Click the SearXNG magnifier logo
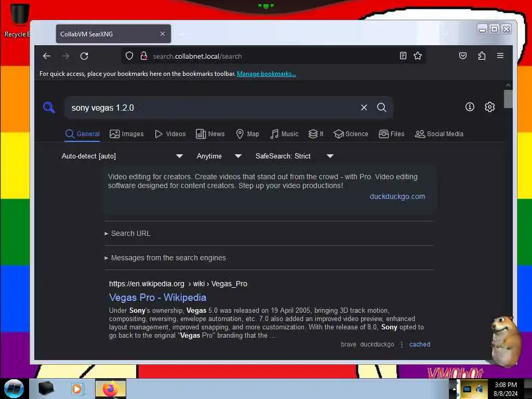Image resolution: width=532 pixels, height=399 pixels. pos(49,108)
